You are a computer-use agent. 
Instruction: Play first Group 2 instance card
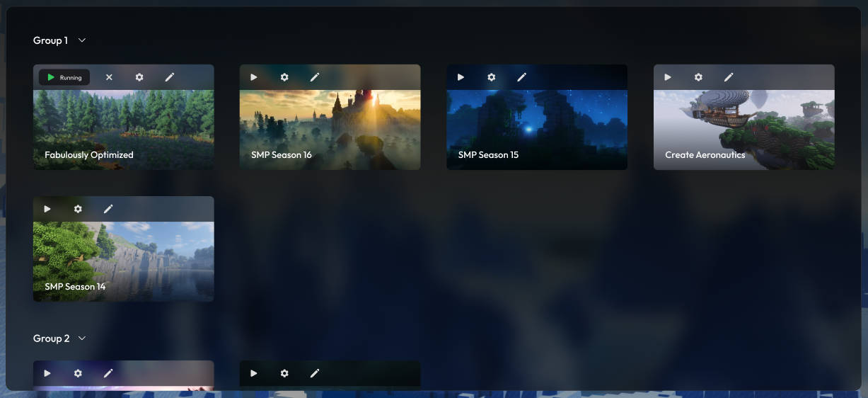coord(47,373)
